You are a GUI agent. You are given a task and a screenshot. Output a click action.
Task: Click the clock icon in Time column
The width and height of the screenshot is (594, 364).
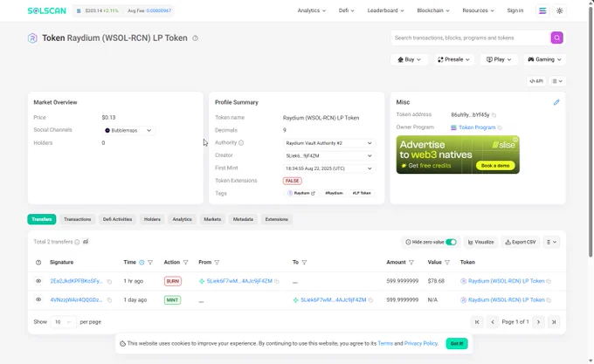[x=142, y=262]
